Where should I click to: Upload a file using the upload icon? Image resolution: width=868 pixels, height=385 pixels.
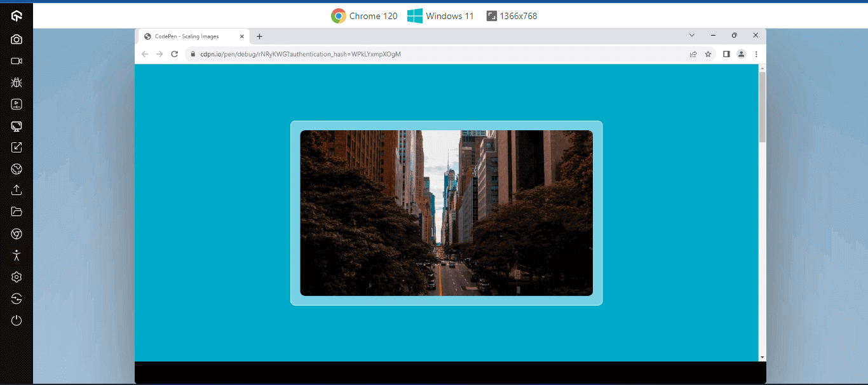[x=17, y=190]
